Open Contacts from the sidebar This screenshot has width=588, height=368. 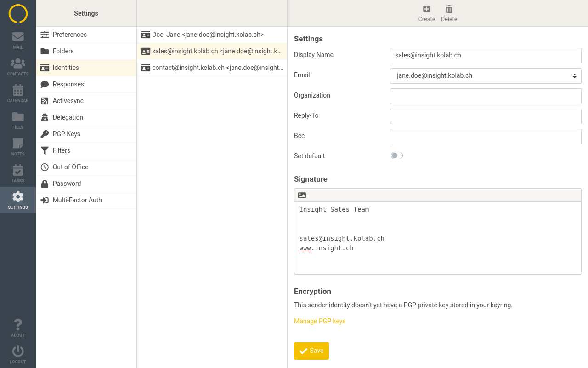[x=18, y=67]
